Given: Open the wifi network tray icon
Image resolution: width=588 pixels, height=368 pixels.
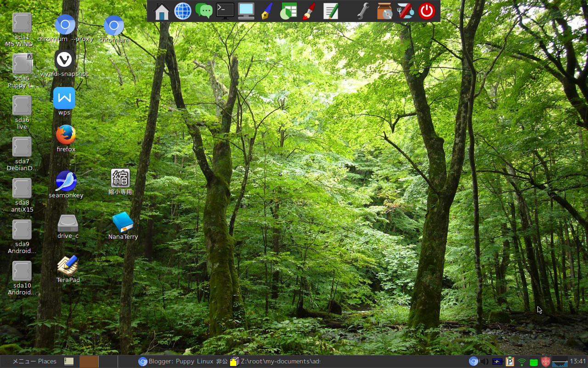Looking at the screenshot, I should tap(522, 362).
